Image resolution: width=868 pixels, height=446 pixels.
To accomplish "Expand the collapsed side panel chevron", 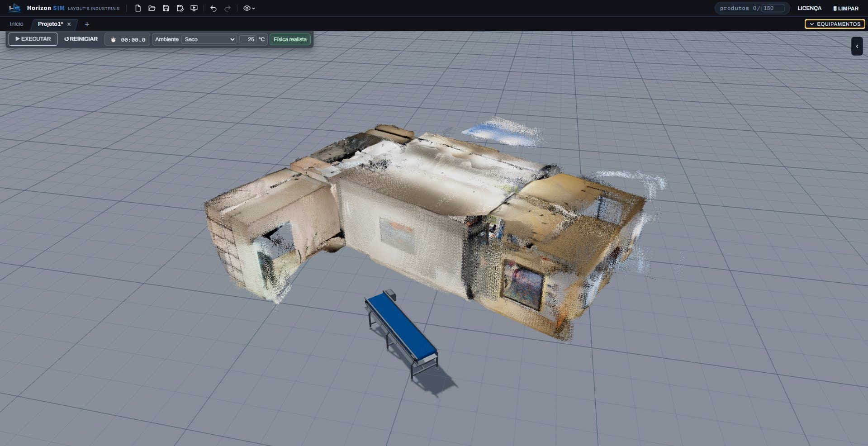I will (857, 46).
